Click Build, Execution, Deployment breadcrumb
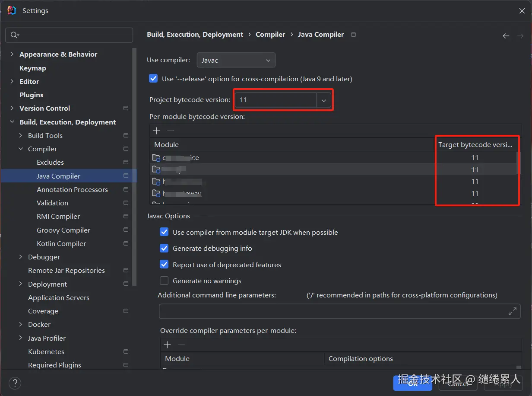Viewport: 532px width, 396px height. 195,34
